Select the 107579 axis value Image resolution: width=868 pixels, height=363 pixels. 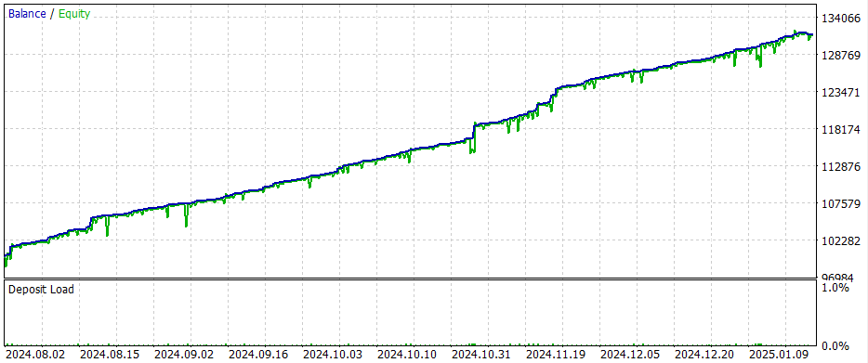[x=842, y=203]
